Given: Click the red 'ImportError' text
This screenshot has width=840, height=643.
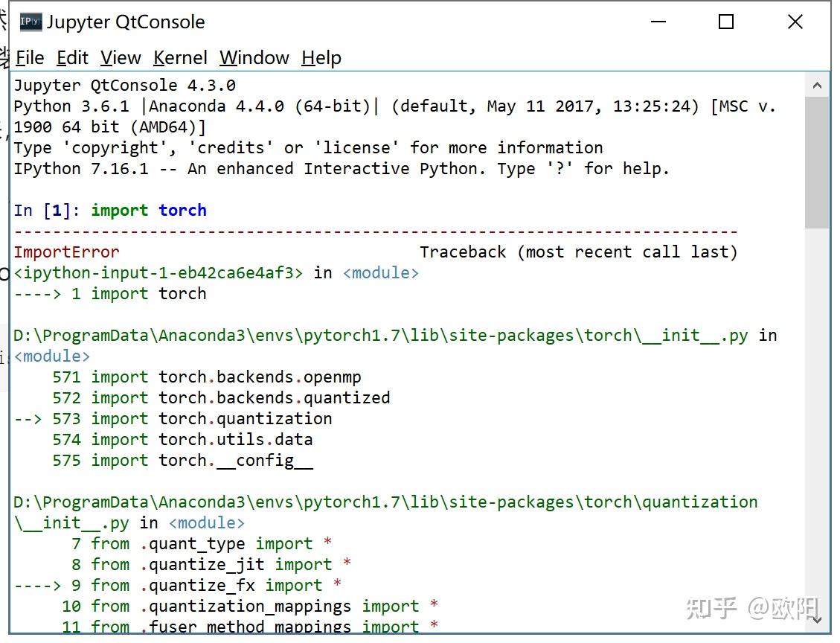Looking at the screenshot, I should pos(66,252).
